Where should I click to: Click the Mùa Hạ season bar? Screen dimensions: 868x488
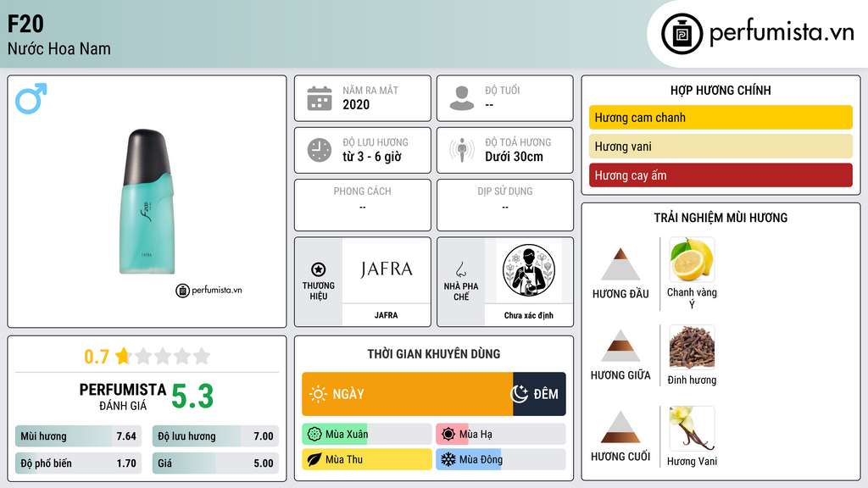pyautogui.click(x=501, y=435)
